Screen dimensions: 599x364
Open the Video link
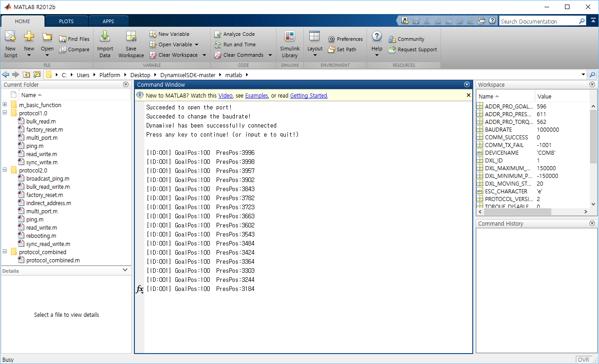225,95
